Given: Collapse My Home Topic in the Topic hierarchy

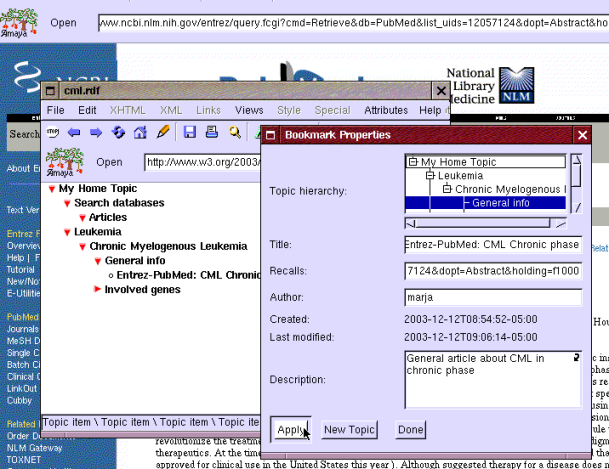Looking at the screenshot, I should coord(412,162).
